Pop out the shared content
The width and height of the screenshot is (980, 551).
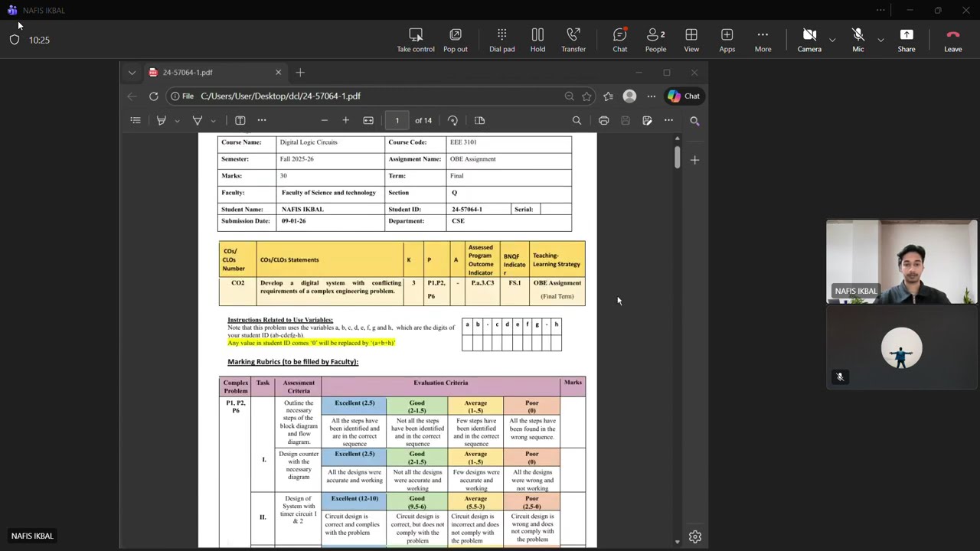click(x=455, y=41)
